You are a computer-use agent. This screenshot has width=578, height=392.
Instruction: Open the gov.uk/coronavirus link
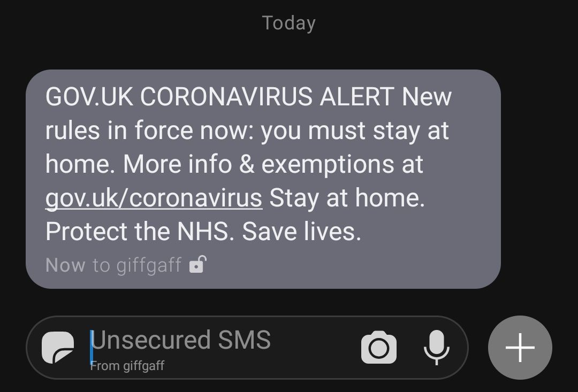point(154,198)
